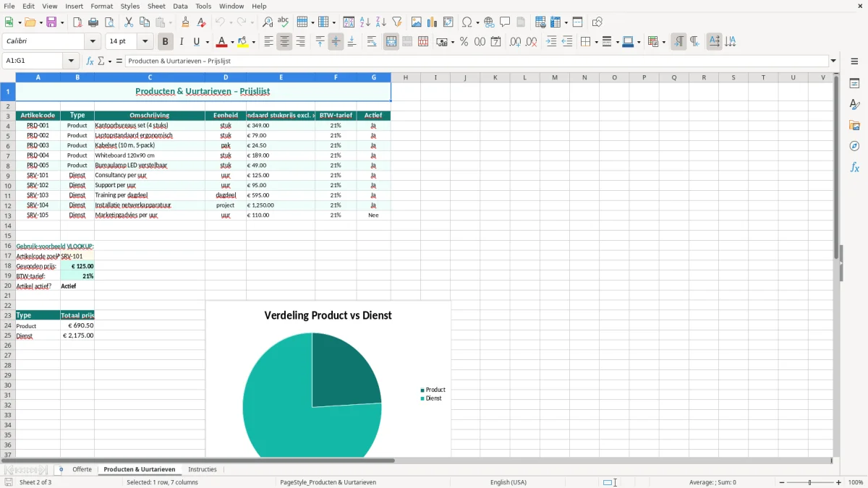Click the Add Decimal Place icon
The height and width of the screenshot is (488, 868).
click(x=515, y=42)
